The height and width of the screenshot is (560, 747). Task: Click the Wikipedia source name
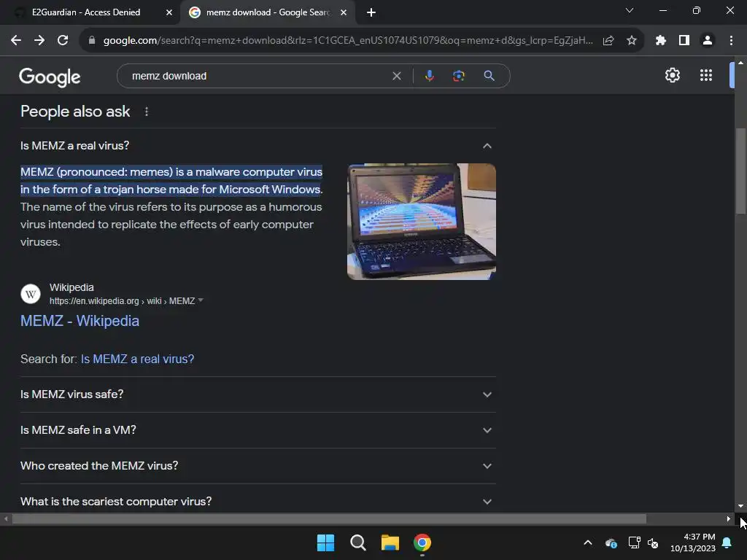(x=71, y=287)
